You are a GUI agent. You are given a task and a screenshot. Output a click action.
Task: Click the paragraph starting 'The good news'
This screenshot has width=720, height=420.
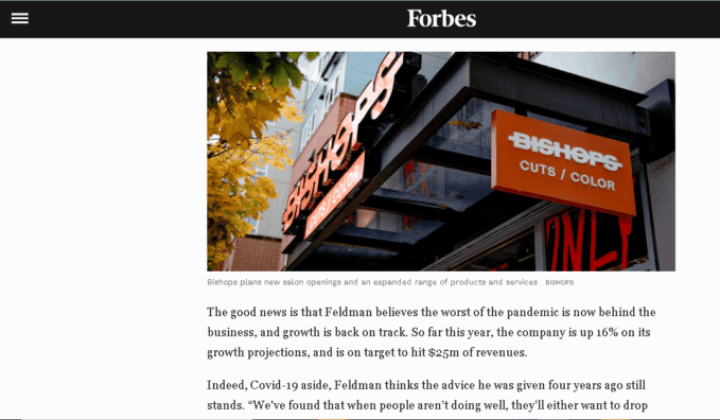coord(431,332)
